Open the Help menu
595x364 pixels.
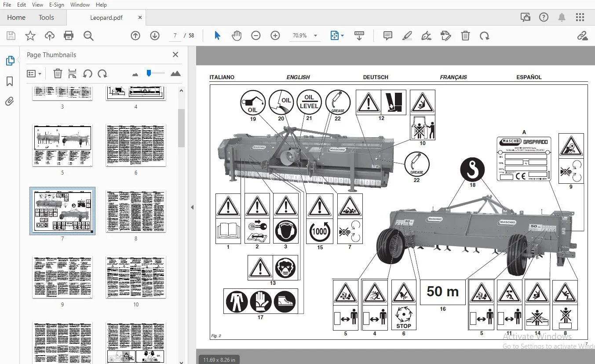[101, 5]
